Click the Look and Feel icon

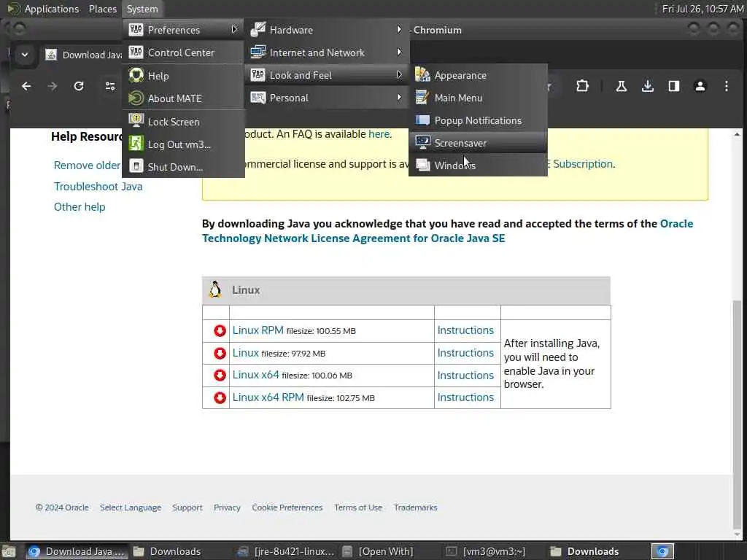click(x=258, y=75)
